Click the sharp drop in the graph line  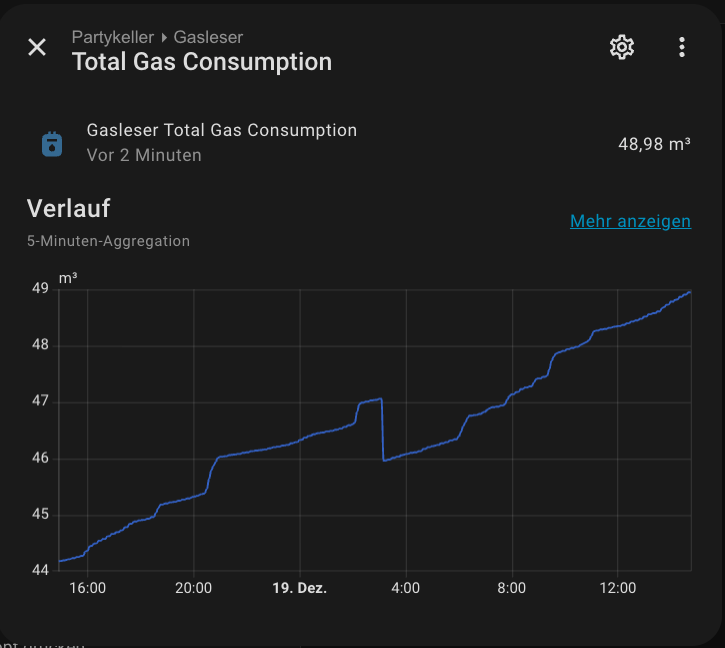click(x=383, y=430)
